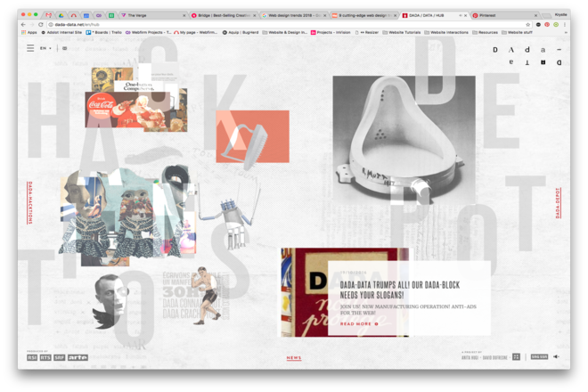Open the Aquip | BugHerd bookmark
Screen dimensions: 588x392
coord(241,32)
